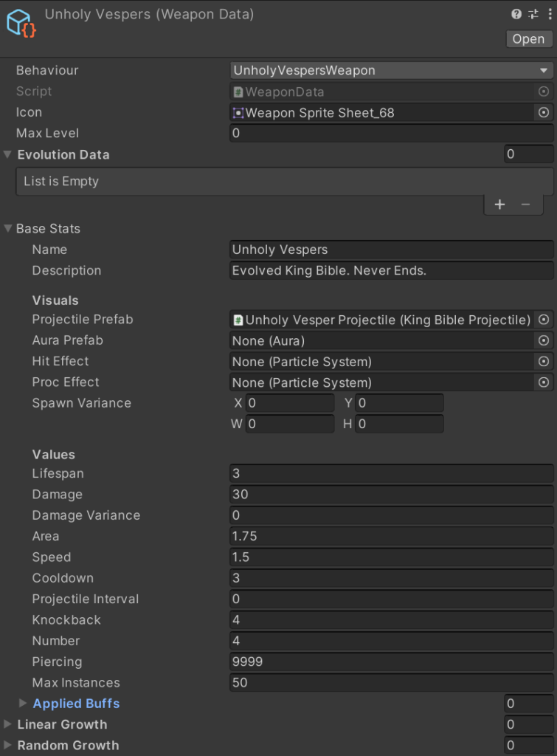Click the preset selector sliders icon
This screenshot has height=756, width=557.
533,14
